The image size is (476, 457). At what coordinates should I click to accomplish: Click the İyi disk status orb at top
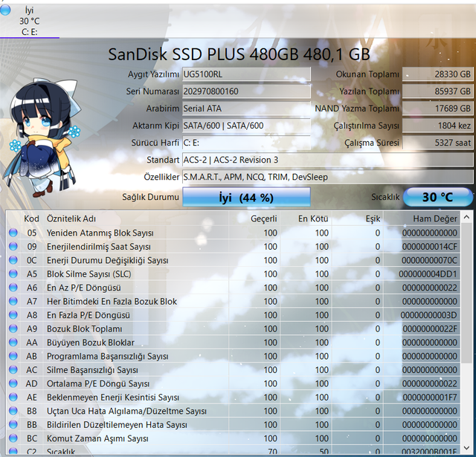coord(6,10)
